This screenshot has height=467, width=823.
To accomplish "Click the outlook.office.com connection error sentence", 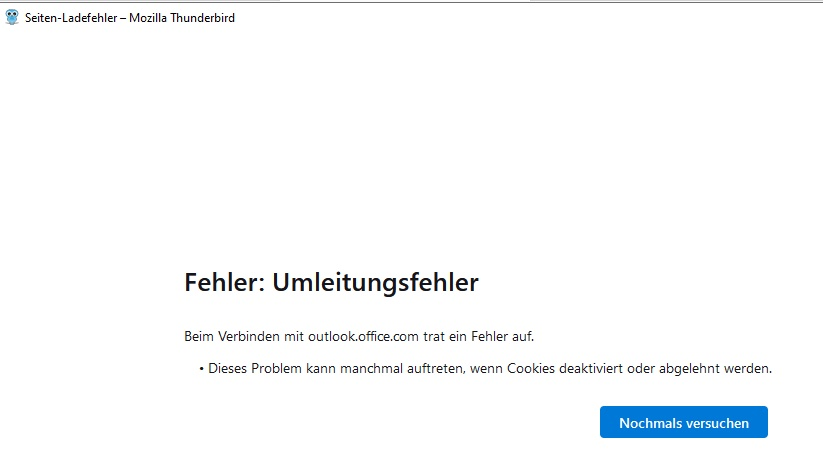I will (359, 336).
